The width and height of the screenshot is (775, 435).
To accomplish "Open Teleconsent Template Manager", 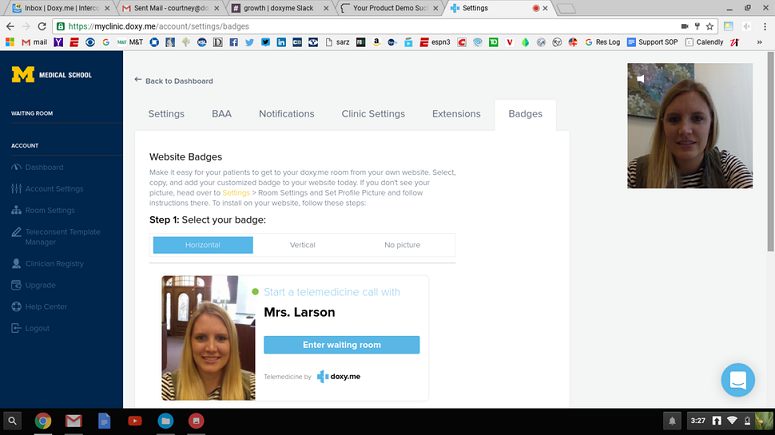I will (x=56, y=237).
